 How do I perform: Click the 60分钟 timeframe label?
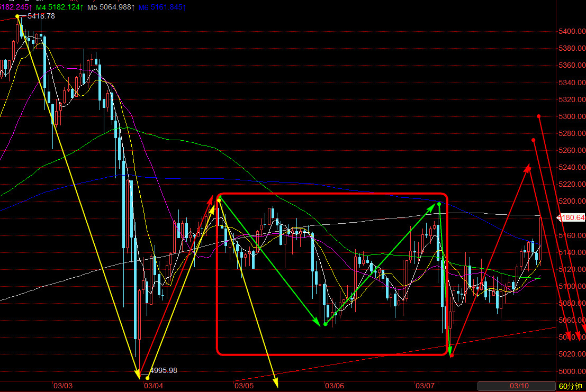pyautogui.click(x=571, y=387)
